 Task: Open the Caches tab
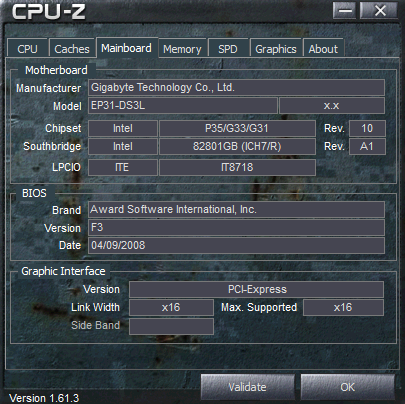click(x=72, y=48)
